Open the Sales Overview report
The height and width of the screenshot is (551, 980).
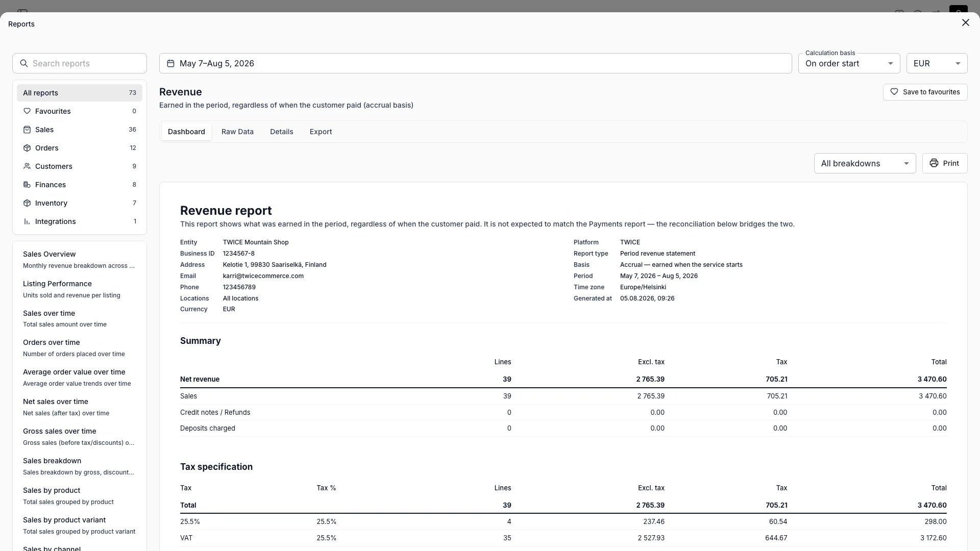[x=80, y=260]
